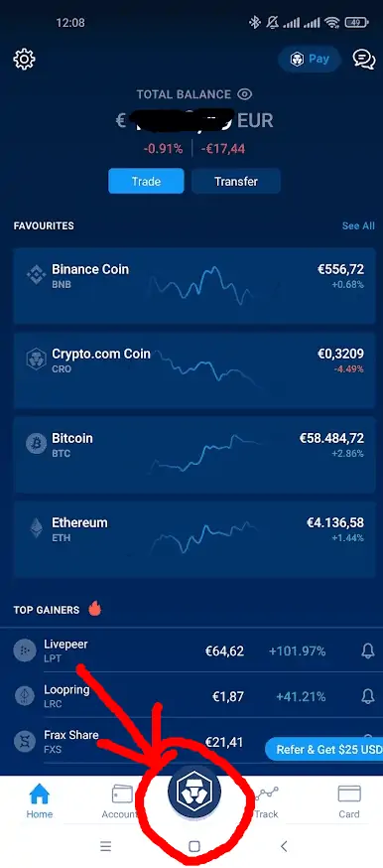Viewport: 383px width, 868px height.
Task: Toggle total balance visibility eye icon
Action: point(245,94)
